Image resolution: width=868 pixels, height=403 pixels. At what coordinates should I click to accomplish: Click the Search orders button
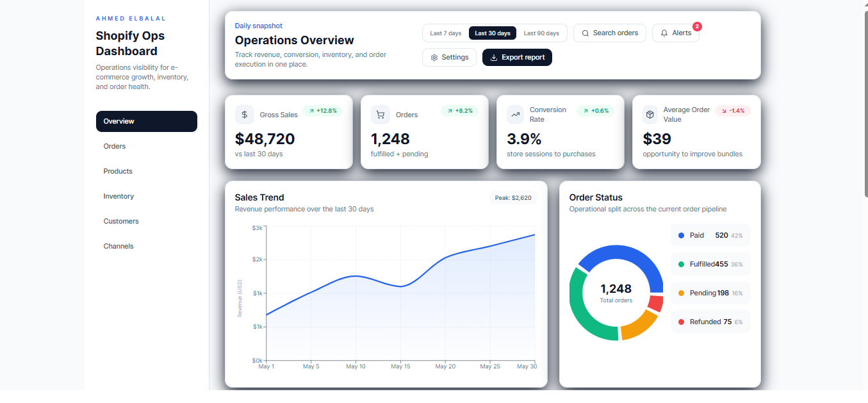click(609, 33)
